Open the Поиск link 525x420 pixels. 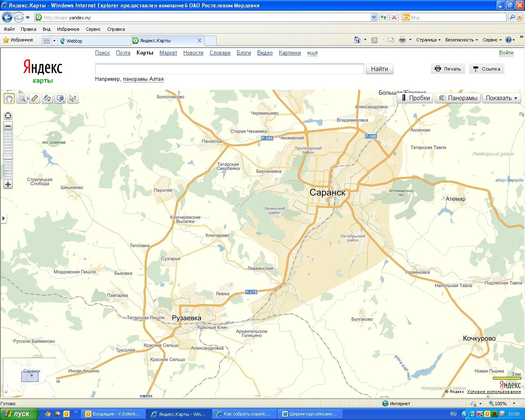click(x=103, y=53)
